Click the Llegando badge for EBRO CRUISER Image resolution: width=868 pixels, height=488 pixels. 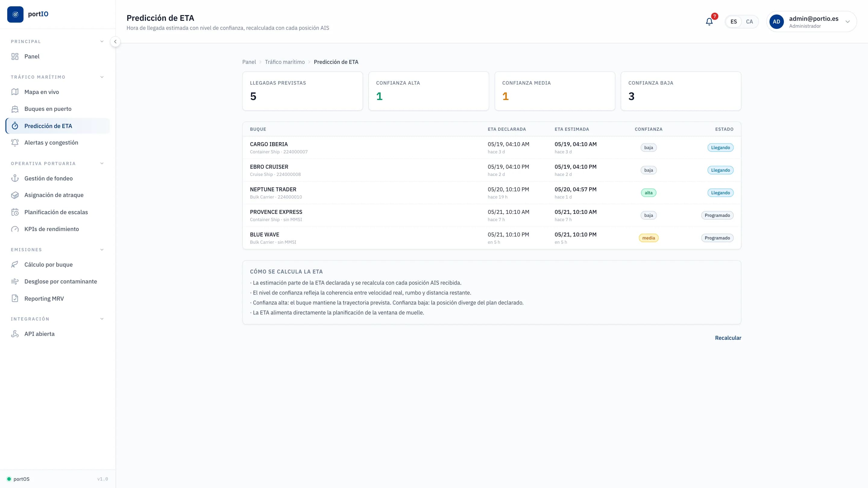coord(720,170)
